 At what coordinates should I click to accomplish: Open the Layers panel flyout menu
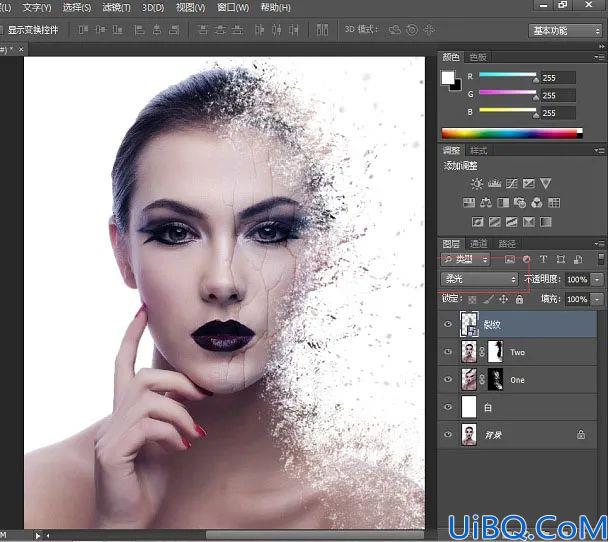tap(599, 243)
